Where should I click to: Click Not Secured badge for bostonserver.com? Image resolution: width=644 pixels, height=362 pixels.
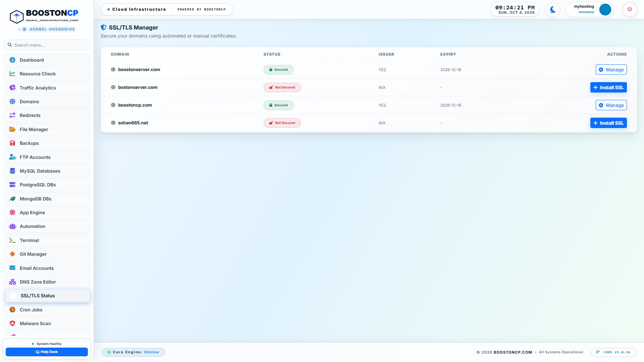click(x=282, y=87)
